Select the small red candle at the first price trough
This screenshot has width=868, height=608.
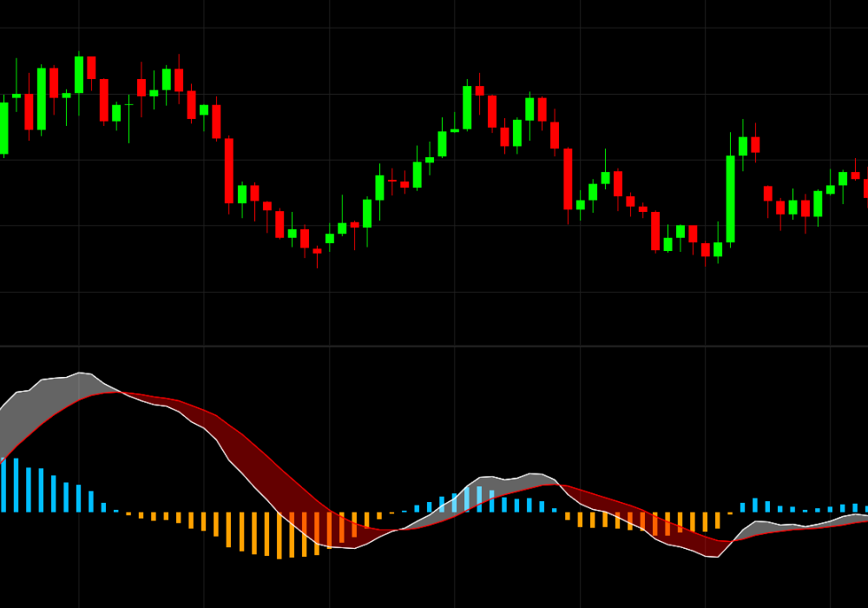click(x=317, y=251)
